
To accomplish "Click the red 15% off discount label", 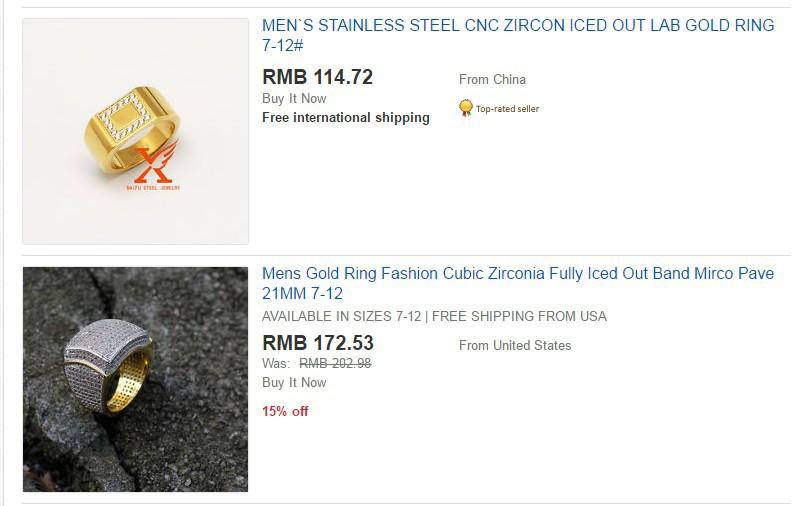I will (285, 411).
